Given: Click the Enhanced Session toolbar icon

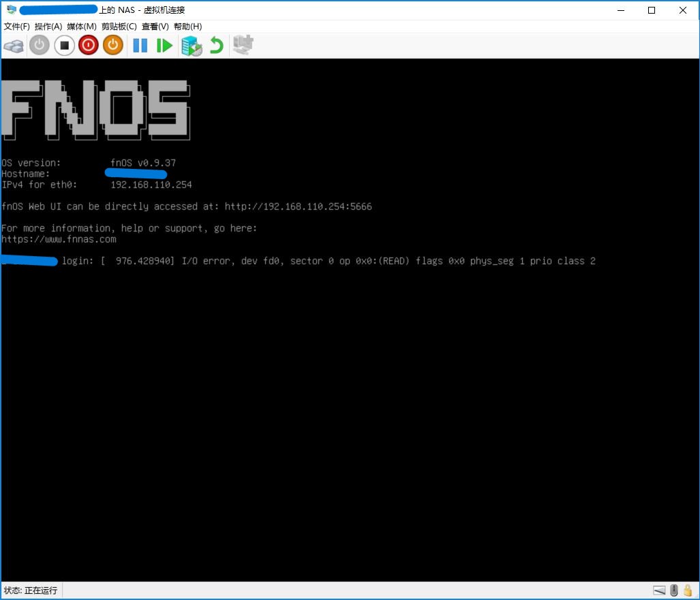Looking at the screenshot, I should [243, 45].
